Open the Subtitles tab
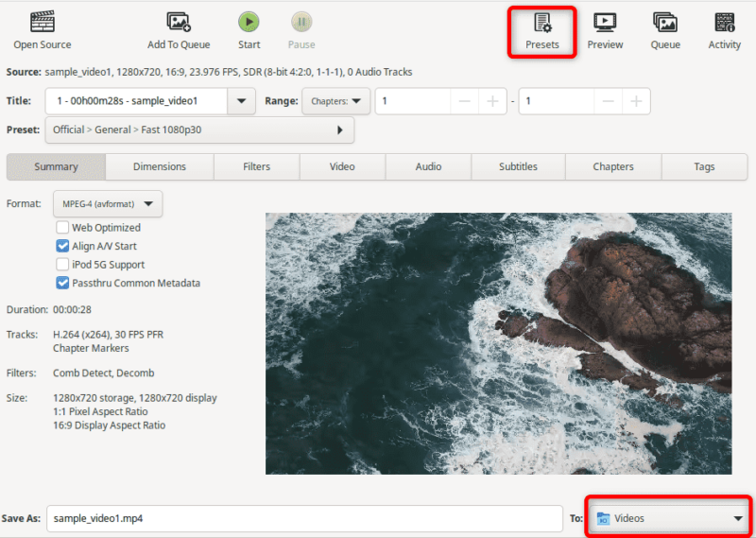The image size is (756, 538). (518, 167)
